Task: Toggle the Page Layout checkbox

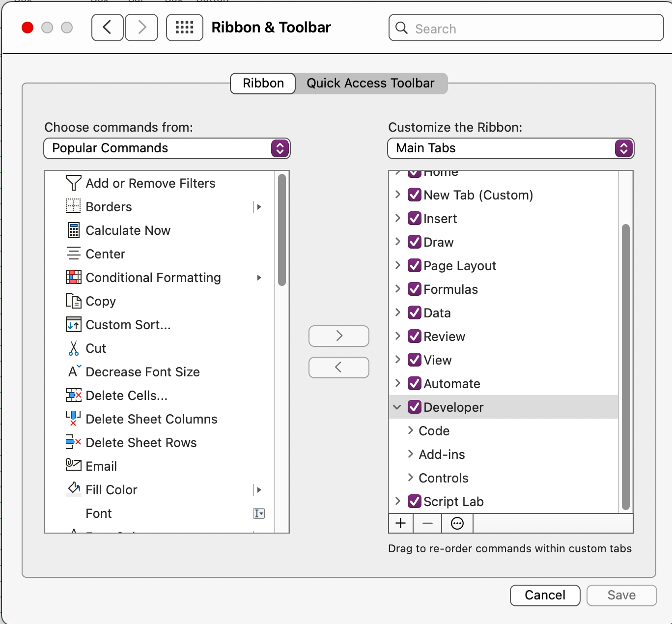Action: [415, 266]
